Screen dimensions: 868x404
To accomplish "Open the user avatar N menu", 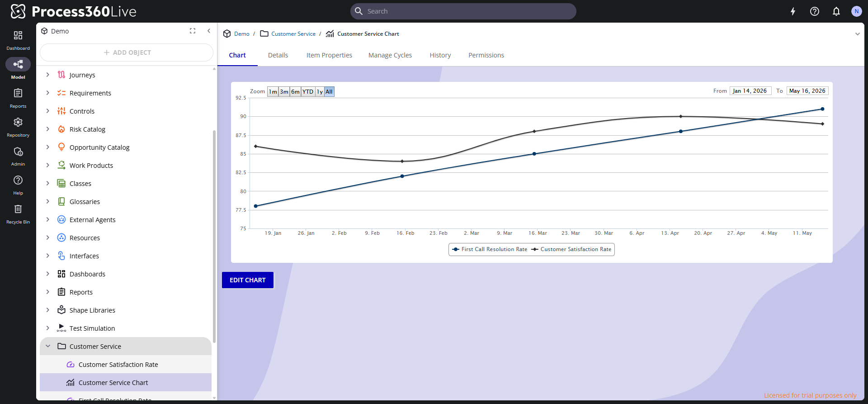I will [856, 11].
